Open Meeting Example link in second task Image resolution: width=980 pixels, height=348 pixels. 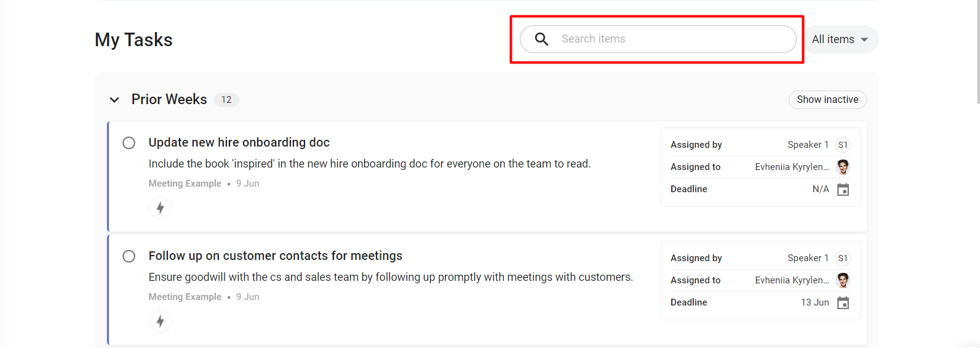point(185,297)
